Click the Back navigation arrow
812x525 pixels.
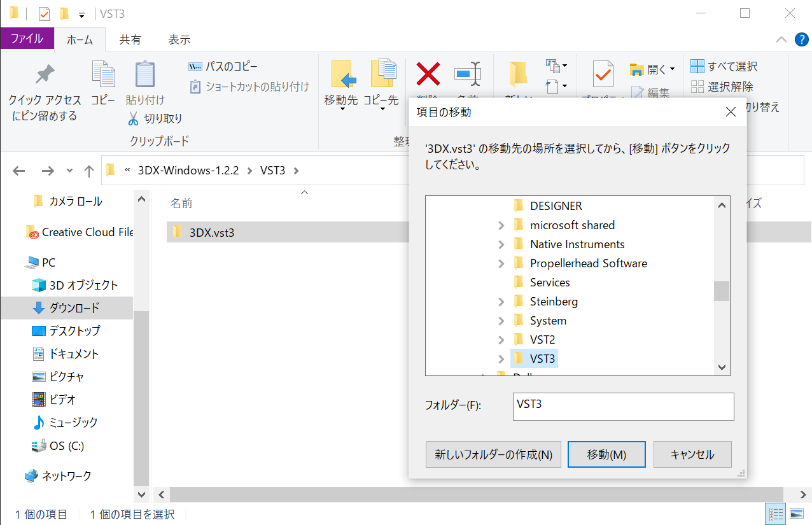coord(19,171)
